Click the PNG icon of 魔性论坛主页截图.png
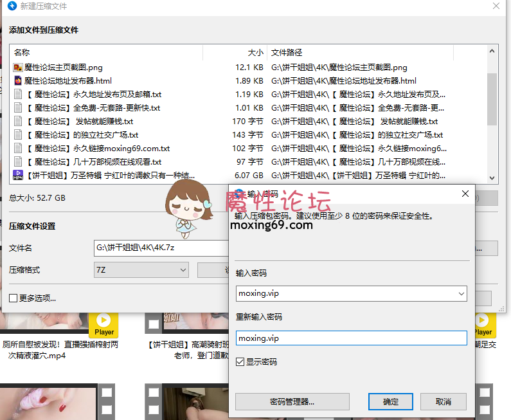This screenshot has width=511, height=420. point(18,68)
